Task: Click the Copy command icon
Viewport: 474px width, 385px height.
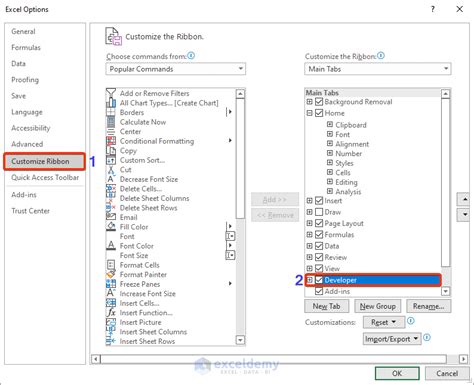Action: coord(111,150)
